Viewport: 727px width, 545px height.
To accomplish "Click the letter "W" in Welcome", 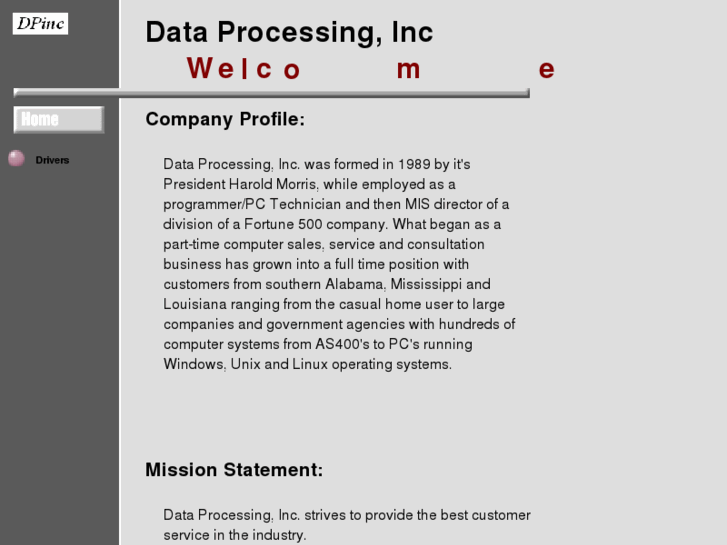I will pyautogui.click(x=199, y=69).
